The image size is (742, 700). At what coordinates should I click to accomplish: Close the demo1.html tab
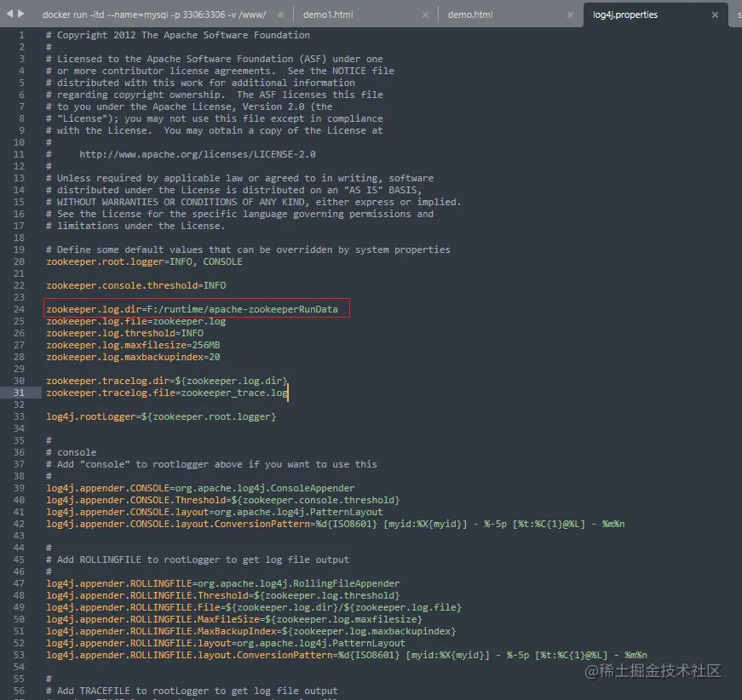pyautogui.click(x=425, y=14)
